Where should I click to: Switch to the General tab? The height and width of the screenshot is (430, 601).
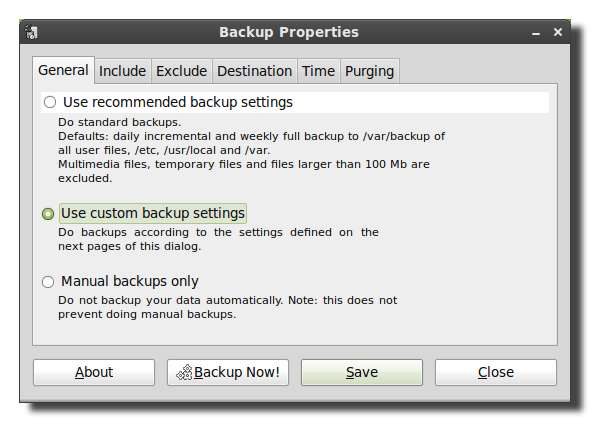[x=63, y=71]
